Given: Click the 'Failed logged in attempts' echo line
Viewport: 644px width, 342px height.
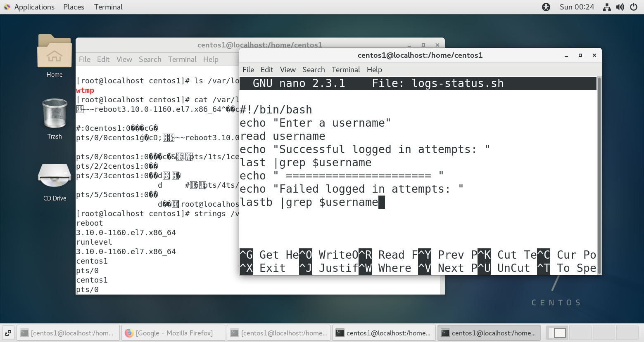Looking at the screenshot, I should 352,189.
